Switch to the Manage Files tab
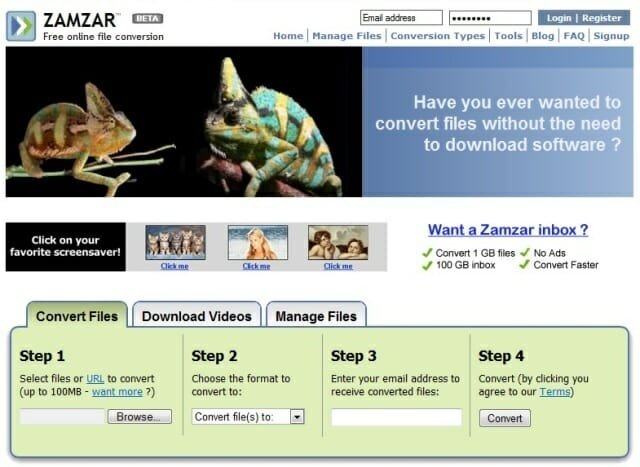The height and width of the screenshot is (467, 640). 315,316
